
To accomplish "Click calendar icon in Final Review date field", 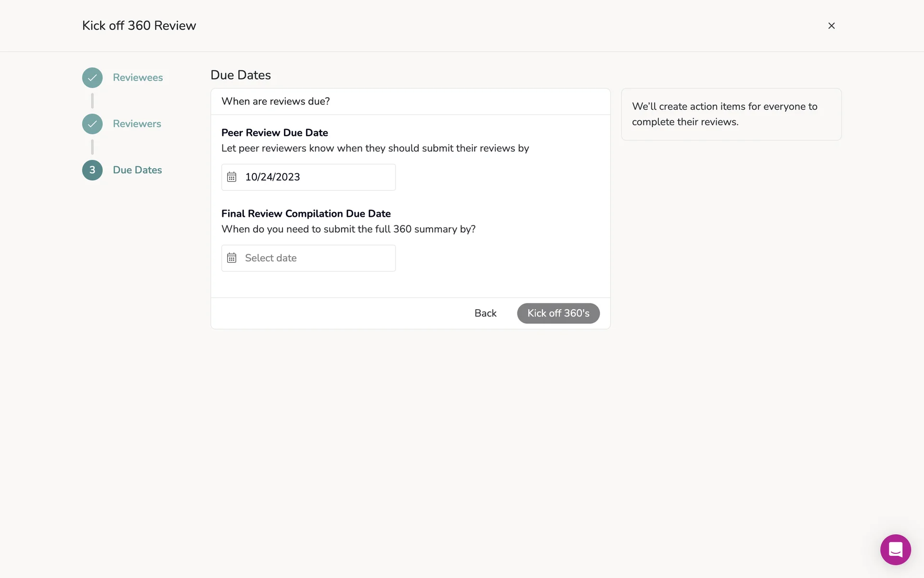I will [232, 258].
